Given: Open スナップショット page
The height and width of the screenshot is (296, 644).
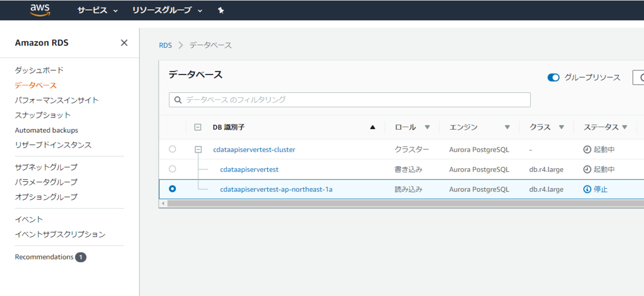Looking at the screenshot, I should tap(43, 115).
